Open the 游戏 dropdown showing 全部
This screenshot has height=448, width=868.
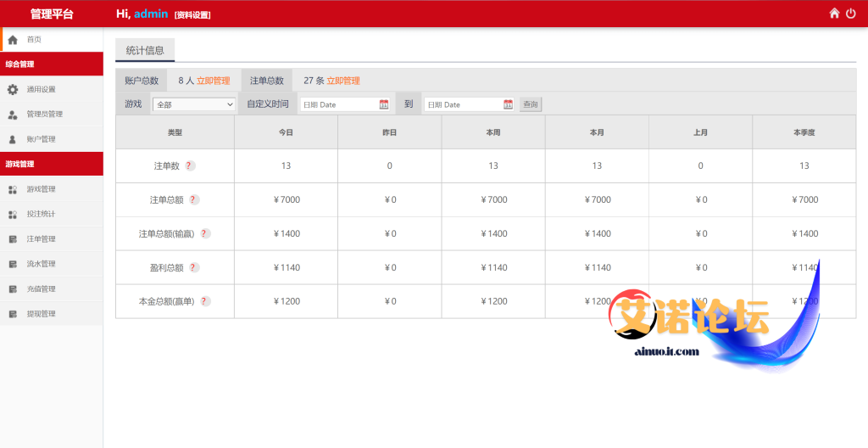point(194,104)
